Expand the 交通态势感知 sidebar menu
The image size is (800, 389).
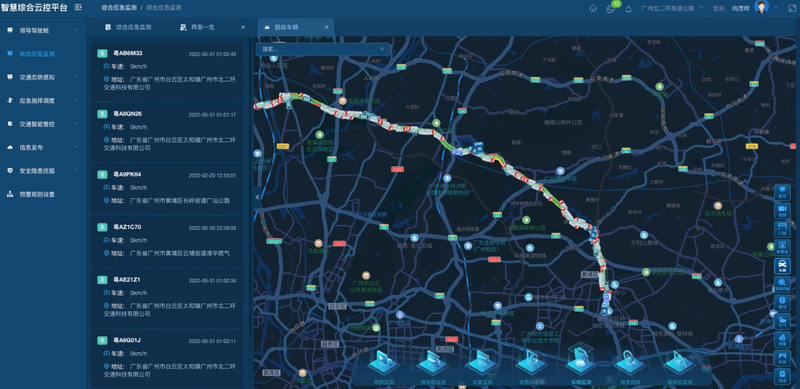click(43, 77)
